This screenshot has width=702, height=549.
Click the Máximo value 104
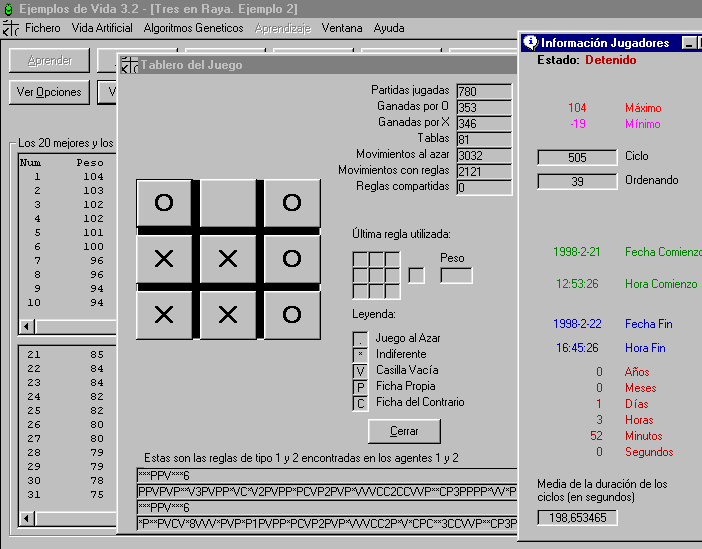577,108
